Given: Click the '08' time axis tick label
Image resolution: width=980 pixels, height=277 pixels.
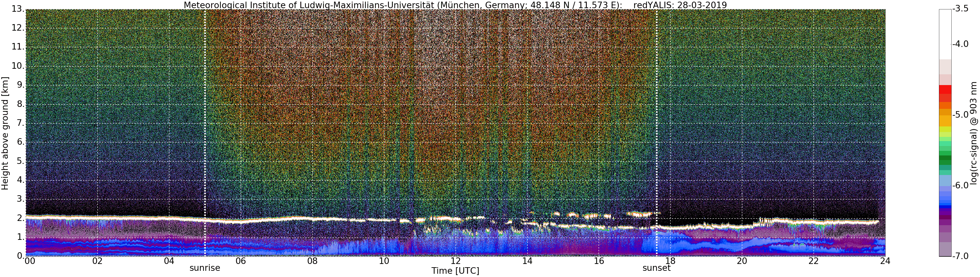Looking at the screenshot, I should [312, 261].
